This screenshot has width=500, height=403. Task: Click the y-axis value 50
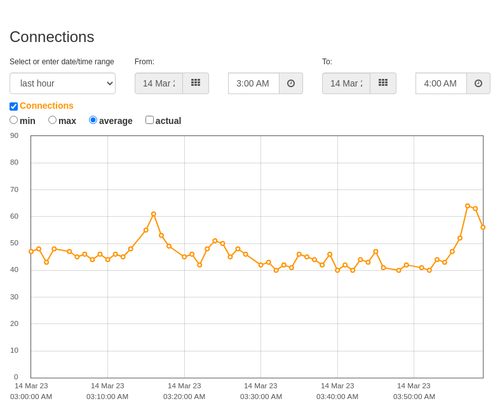pyautogui.click(x=14, y=243)
